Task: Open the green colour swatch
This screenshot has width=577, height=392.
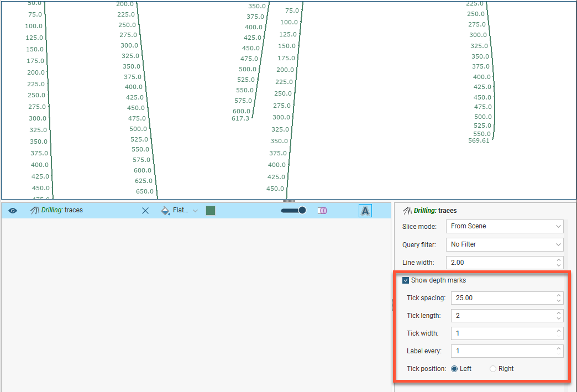Action: (210, 211)
